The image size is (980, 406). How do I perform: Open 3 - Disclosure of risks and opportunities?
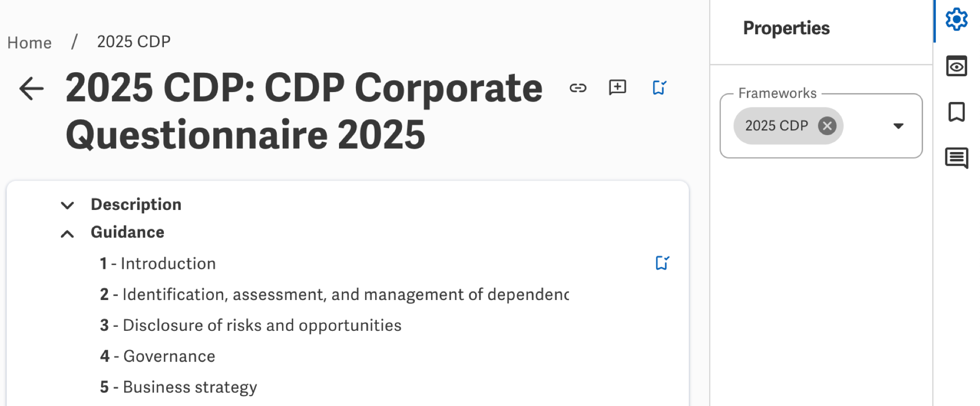coord(249,325)
